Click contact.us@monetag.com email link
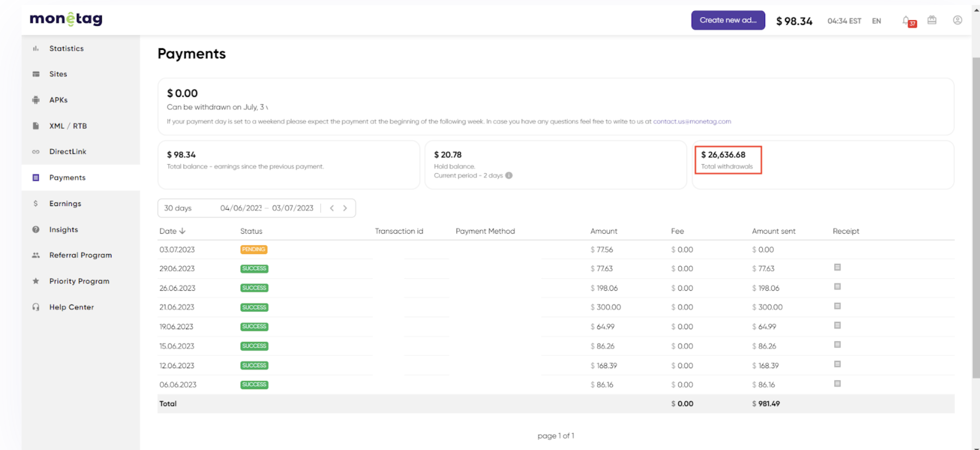The image size is (980, 450). point(692,122)
